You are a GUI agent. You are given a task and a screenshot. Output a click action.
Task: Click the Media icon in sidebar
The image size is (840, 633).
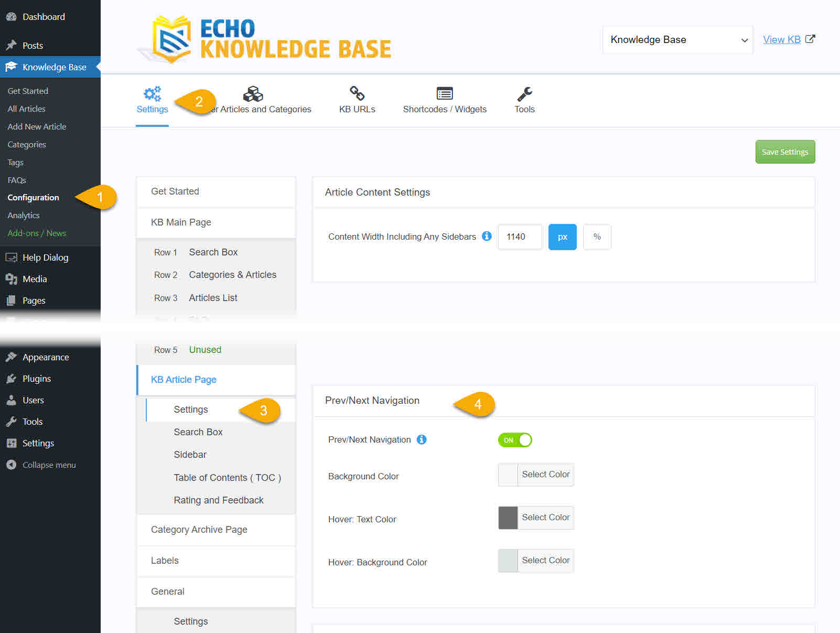pyautogui.click(x=11, y=279)
